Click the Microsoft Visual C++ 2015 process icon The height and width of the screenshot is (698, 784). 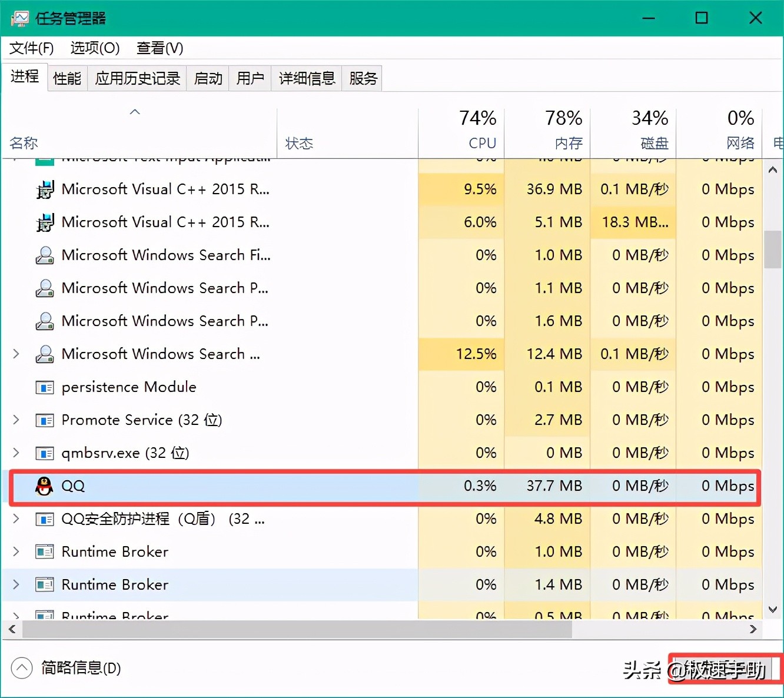44,190
